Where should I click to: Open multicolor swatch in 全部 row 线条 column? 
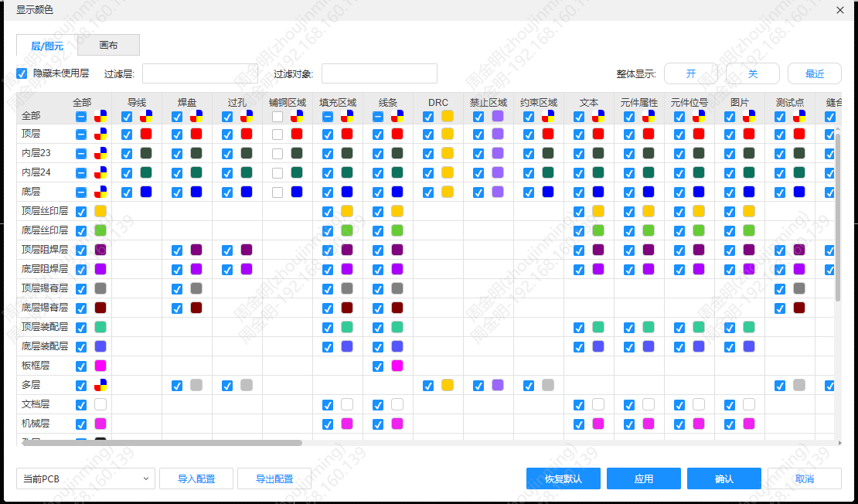point(397,116)
